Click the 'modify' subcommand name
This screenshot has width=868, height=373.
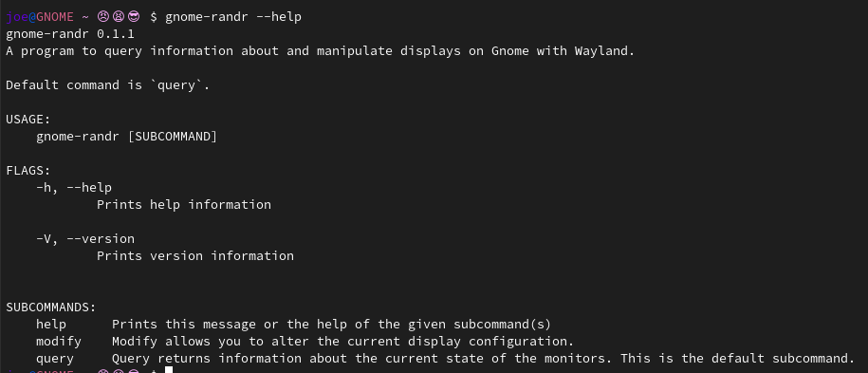[59, 341]
